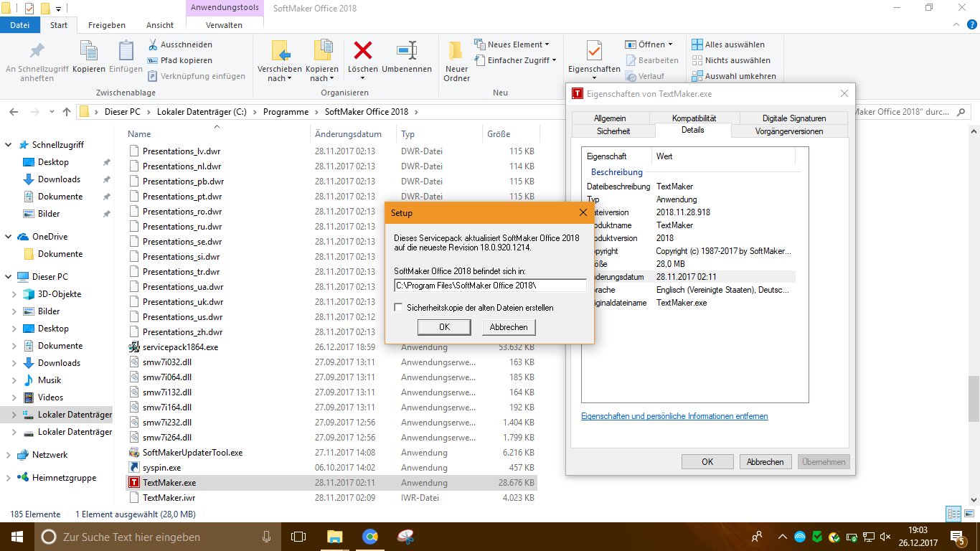Click the install path field in Setup
980x551 pixels.
pos(491,286)
